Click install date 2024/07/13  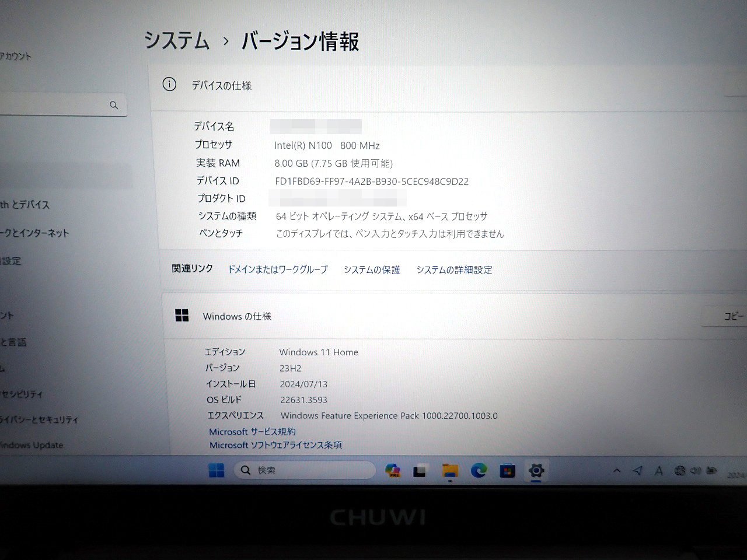coord(303,384)
